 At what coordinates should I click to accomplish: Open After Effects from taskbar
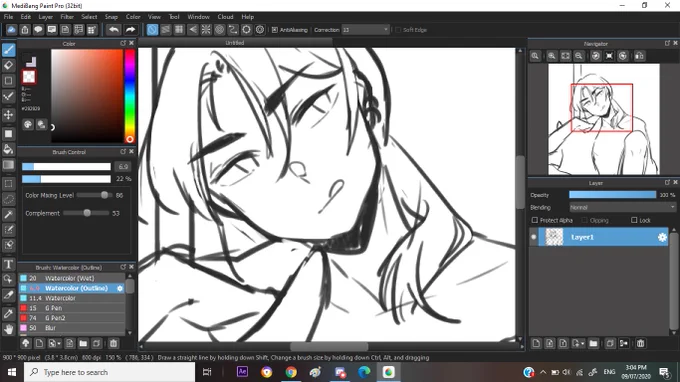[242, 372]
